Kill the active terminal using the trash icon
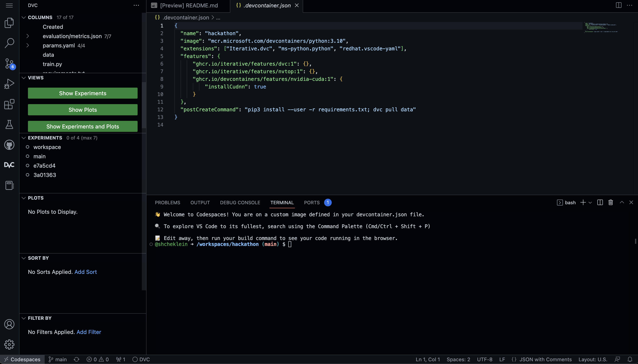This screenshot has width=638, height=364. pyautogui.click(x=610, y=202)
